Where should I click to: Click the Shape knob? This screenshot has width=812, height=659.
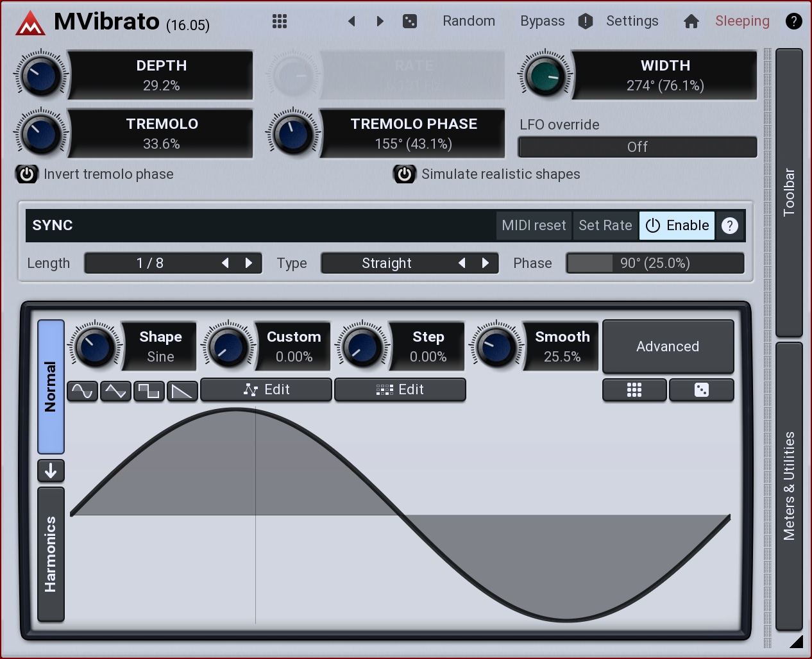click(94, 347)
